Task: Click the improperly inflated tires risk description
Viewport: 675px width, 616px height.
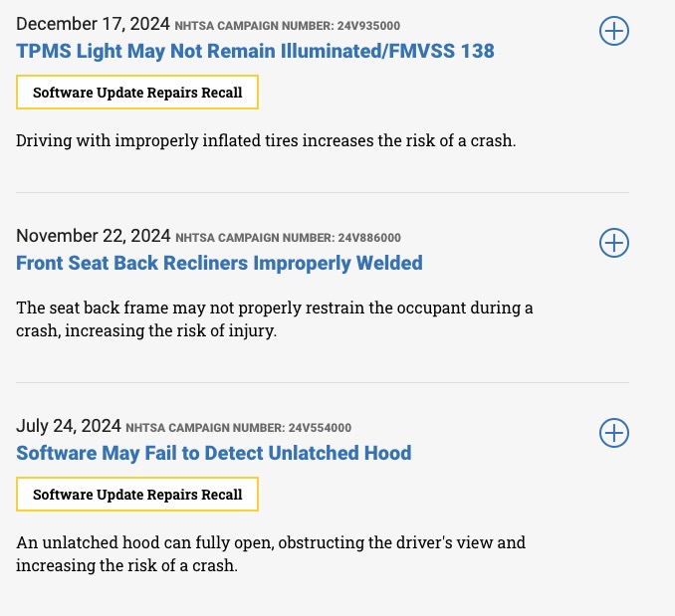Action: (266, 140)
